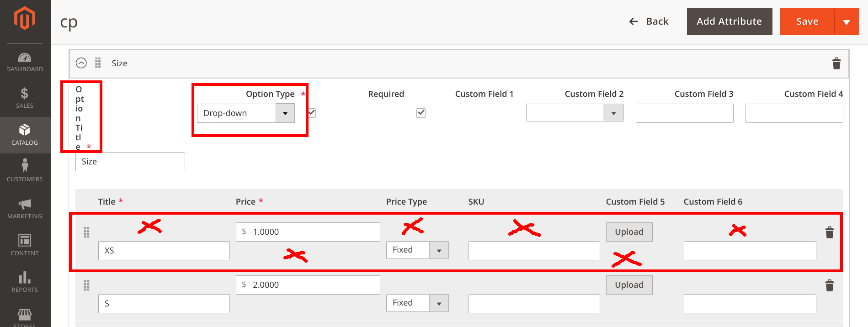Uncheck the Required checkbox for Size

coord(421,112)
